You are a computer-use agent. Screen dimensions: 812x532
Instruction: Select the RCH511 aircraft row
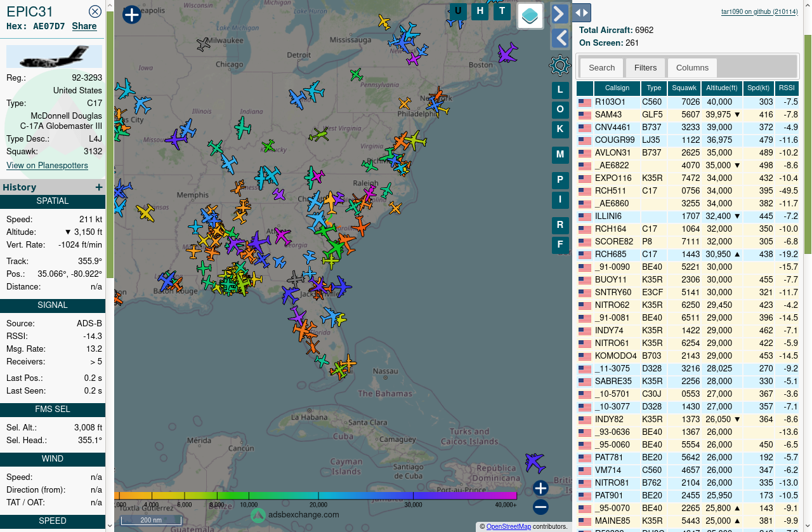coord(688,191)
